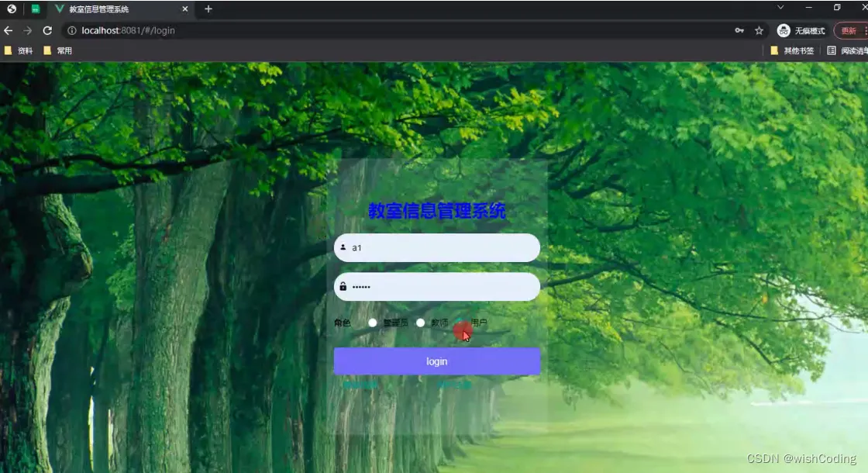This screenshot has width=868, height=473.
Task: View site information icon beside localhost
Action: (x=72, y=30)
